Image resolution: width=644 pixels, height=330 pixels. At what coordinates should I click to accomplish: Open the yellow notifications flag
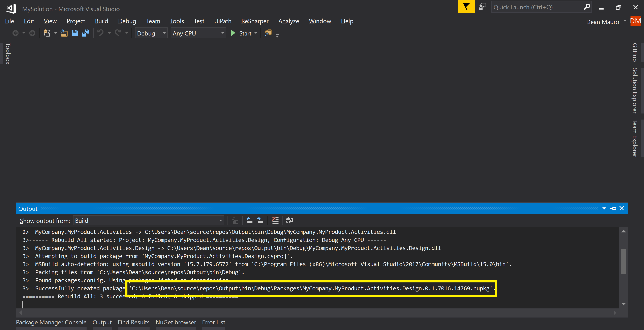(466, 7)
